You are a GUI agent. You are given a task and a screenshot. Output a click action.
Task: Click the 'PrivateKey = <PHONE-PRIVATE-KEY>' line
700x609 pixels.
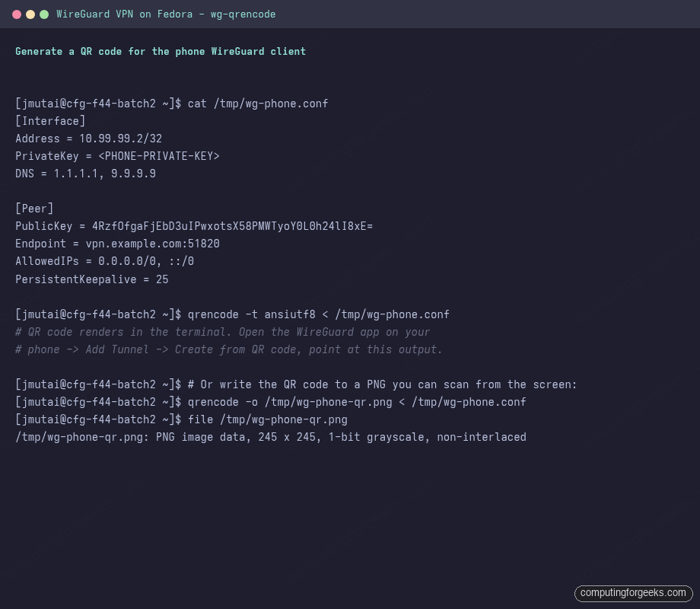117,156
